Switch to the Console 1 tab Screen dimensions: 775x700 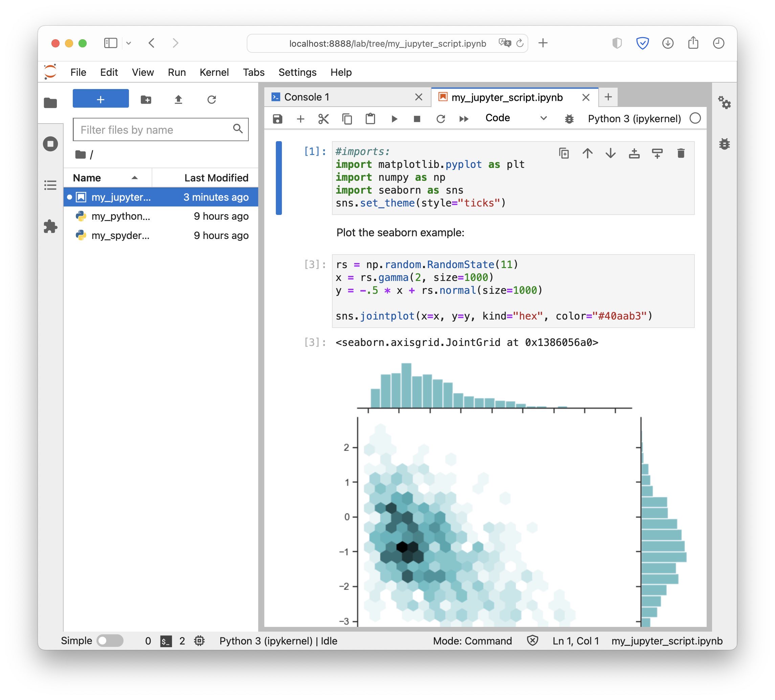tap(307, 97)
